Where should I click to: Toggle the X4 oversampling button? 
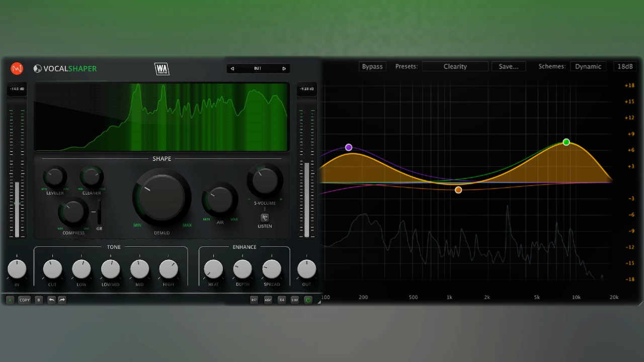[282, 300]
